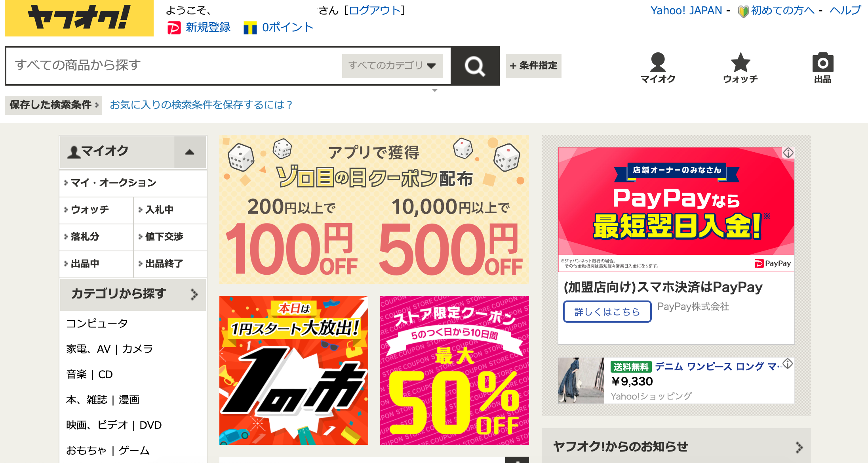
Task: Click the ヤフオク! logo
Action: click(x=79, y=18)
